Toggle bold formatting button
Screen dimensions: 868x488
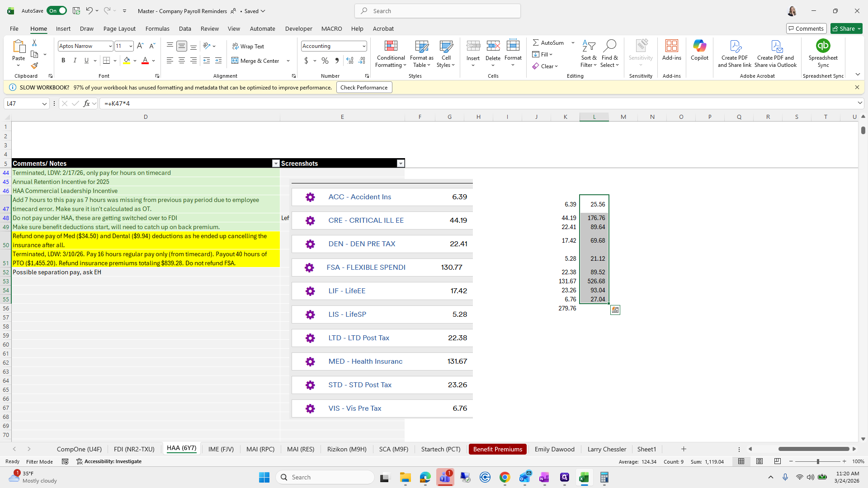[63, 61]
